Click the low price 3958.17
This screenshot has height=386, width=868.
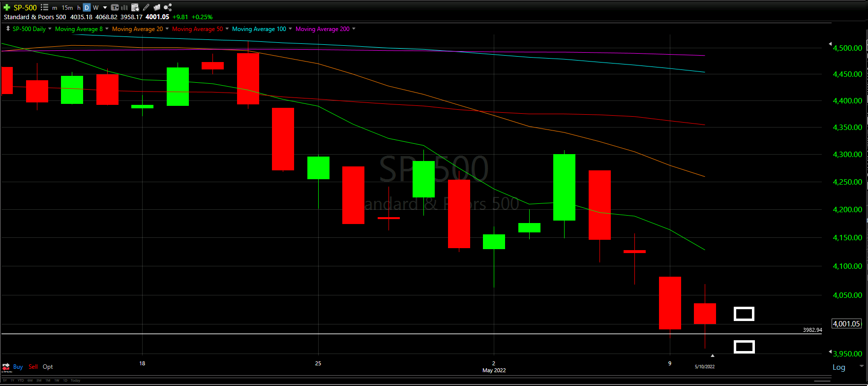[131, 17]
